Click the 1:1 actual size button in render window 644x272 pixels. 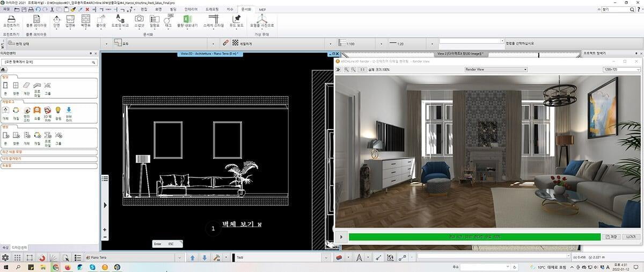tap(362, 70)
